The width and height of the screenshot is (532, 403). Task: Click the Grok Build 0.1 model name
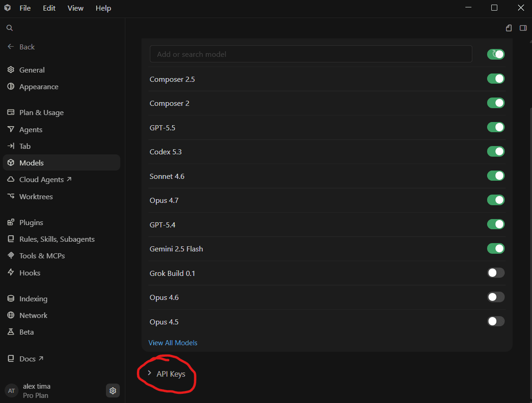(x=173, y=273)
